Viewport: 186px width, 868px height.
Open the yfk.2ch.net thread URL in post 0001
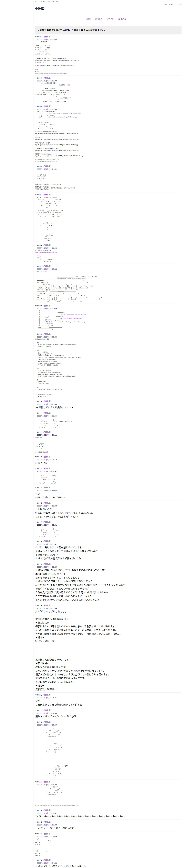51,73
